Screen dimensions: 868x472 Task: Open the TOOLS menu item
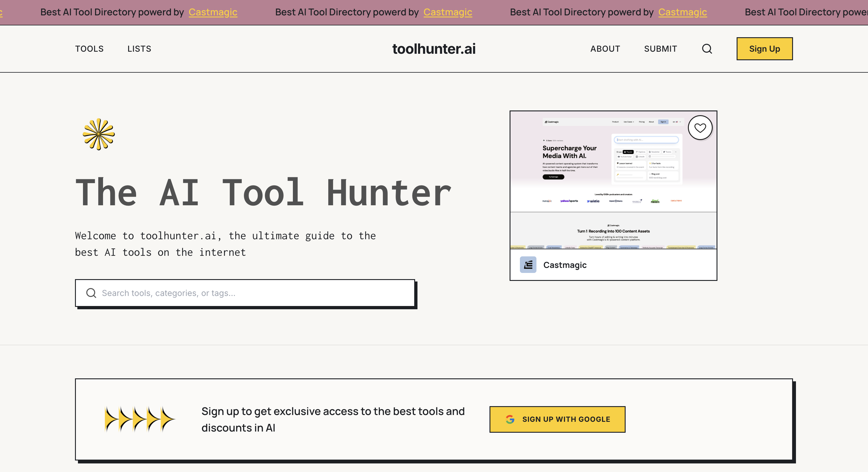pyautogui.click(x=89, y=49)
